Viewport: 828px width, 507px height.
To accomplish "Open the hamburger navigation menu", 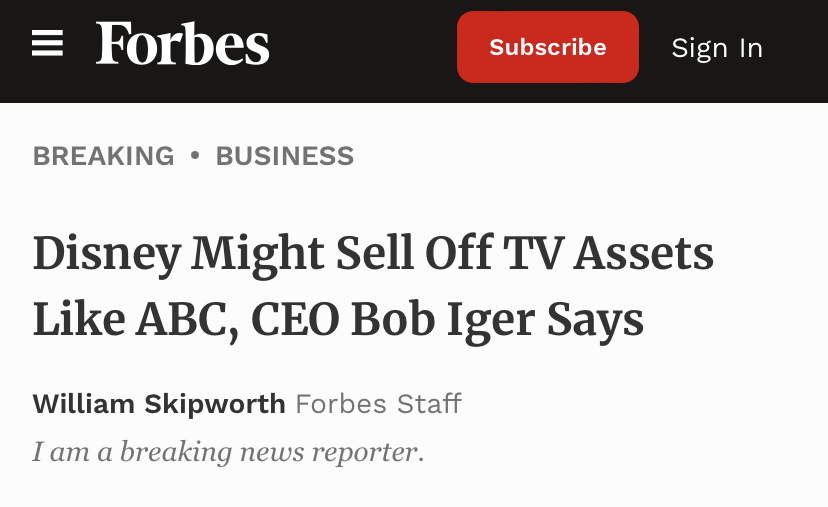I will (x=47, y=44).
